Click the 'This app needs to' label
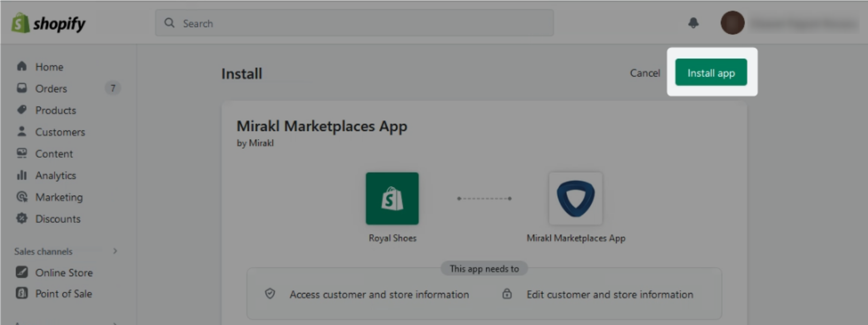Image resolution: width=868 pixels, height=325 pixels. 484,268
